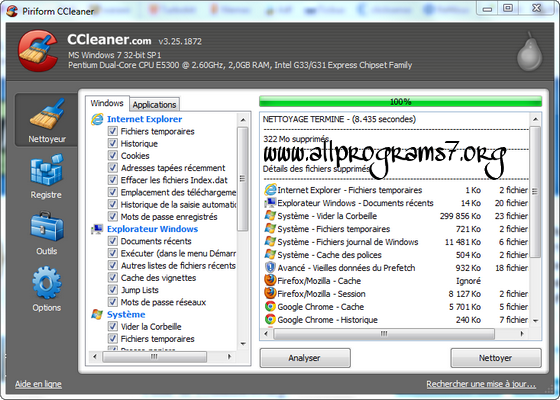560x400 pixels.
Task: Click shield icon of Avancé Prefetch result
Action: (270, 268)
